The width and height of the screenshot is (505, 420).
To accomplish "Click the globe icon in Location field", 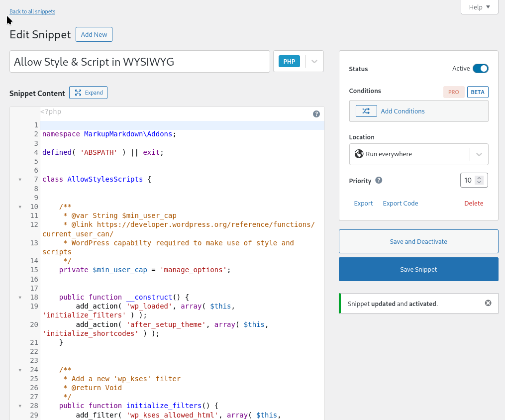I will [359, 154].
